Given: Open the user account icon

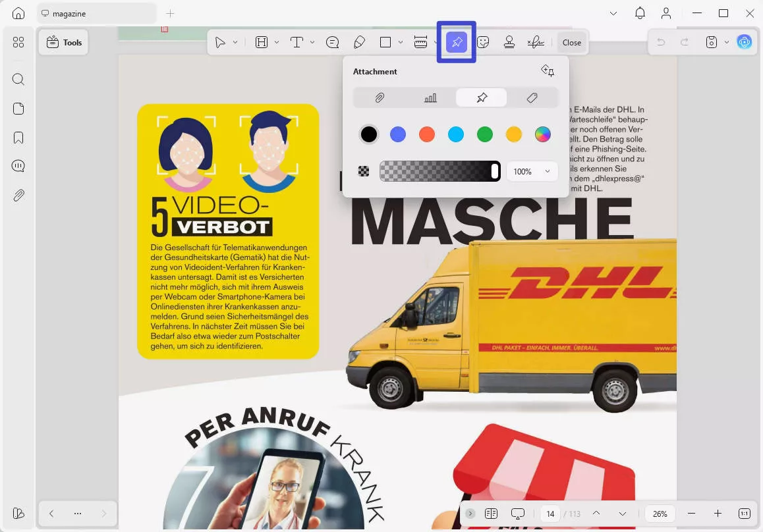Looking at the screenshot, I should (666, 13).
